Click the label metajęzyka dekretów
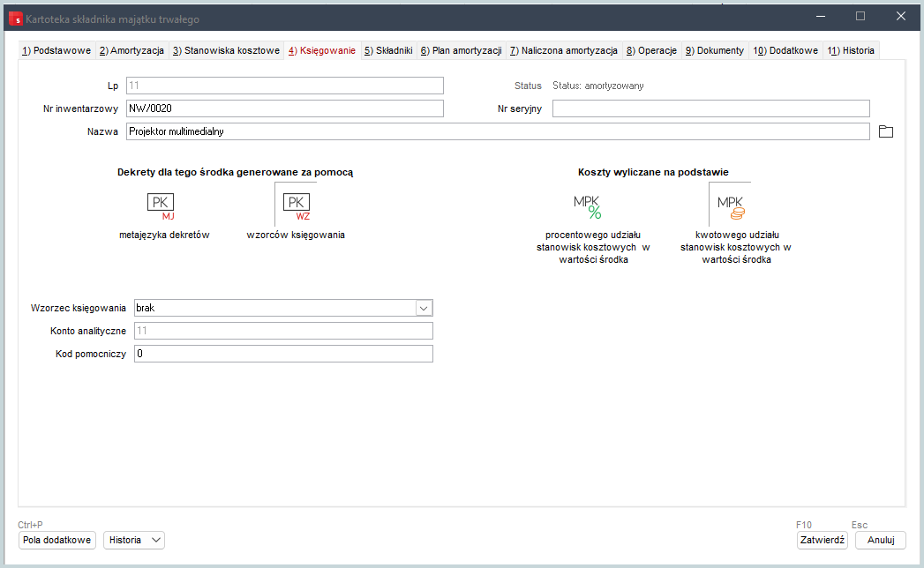 [x=164, y=235]
